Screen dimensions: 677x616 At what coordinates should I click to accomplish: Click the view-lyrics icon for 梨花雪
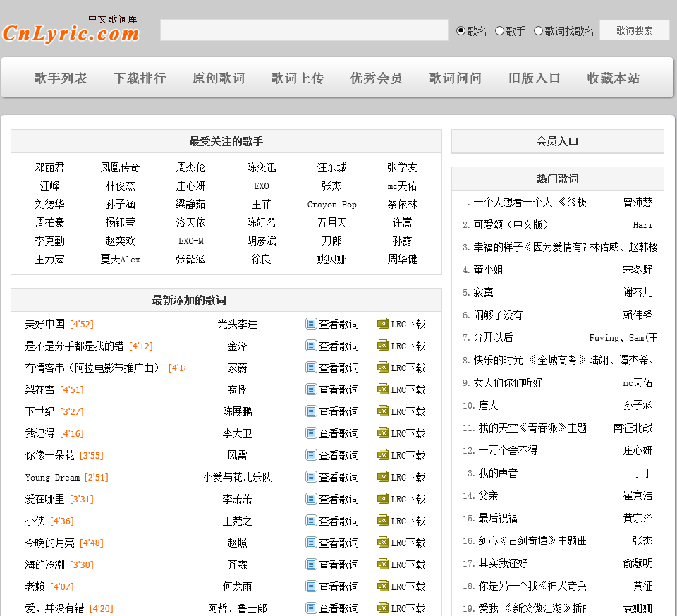tap(311, 389)
